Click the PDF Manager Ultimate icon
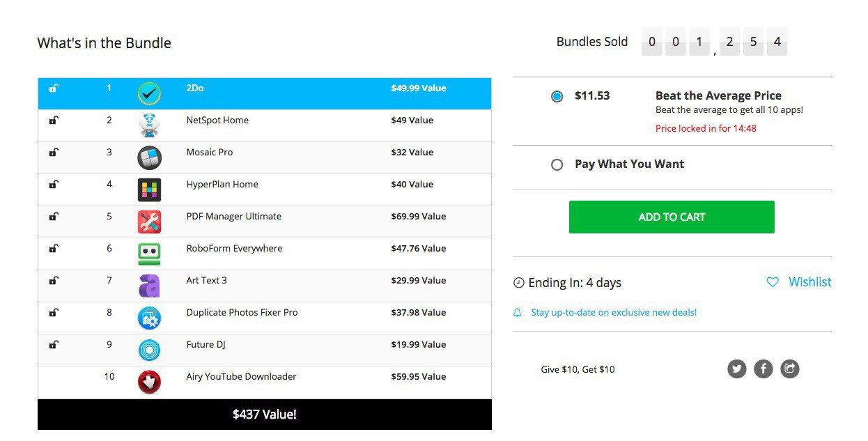The image size is (868, 441). pyautogui.click(x=149, y=222)
